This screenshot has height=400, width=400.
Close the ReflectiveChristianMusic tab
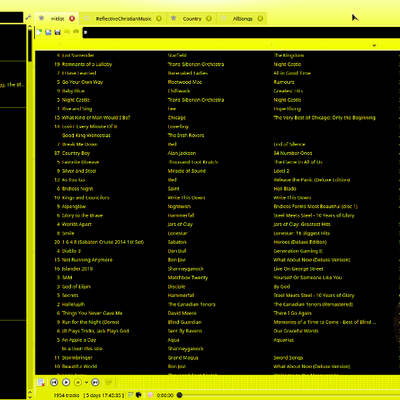(x=159, y=19)
